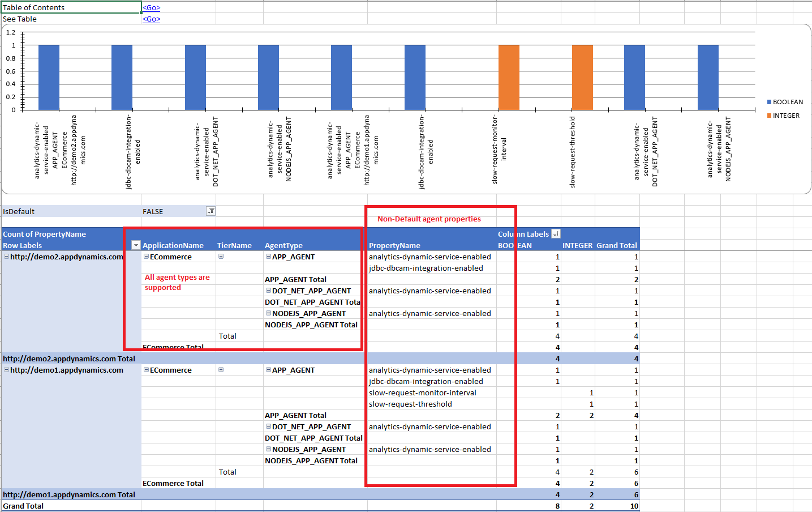Collapse ECommerce application in the demo2 section
Image resolution: width=812 pixels, height=512 pixels.
146,257
